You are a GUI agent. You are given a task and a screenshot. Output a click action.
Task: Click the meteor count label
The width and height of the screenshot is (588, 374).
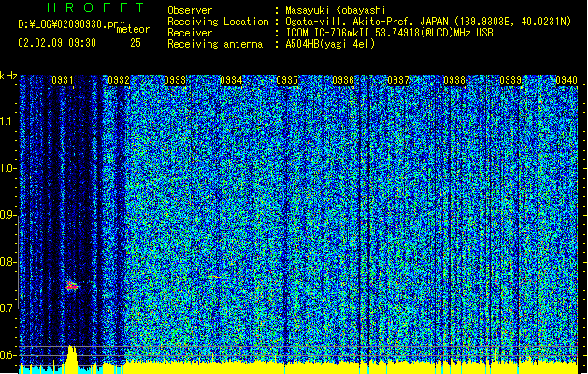point(133,29)
